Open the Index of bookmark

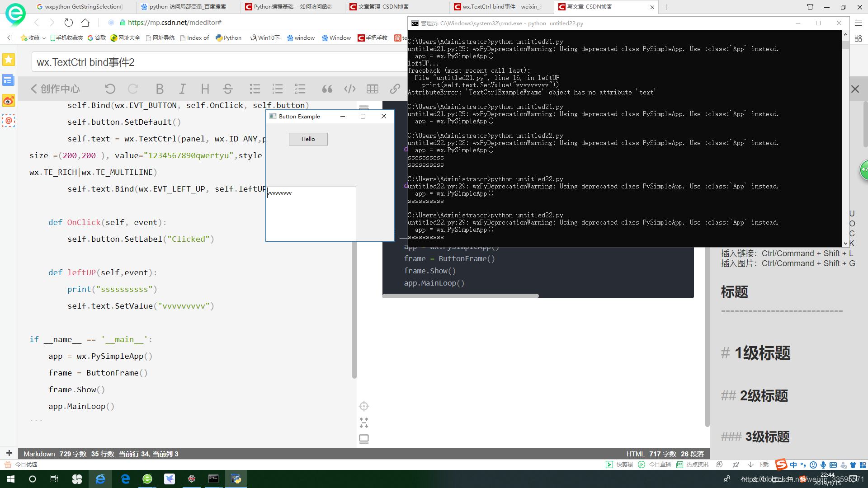tap(194, 38)
